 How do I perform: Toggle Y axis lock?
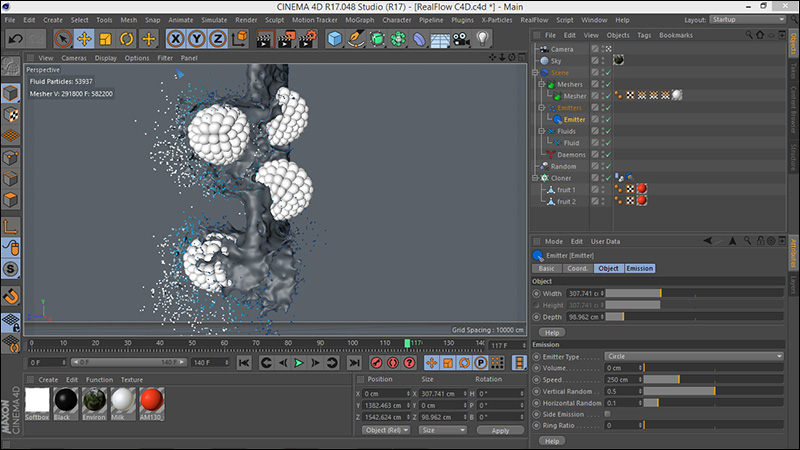pyautogui.click(x=197, y=39)
